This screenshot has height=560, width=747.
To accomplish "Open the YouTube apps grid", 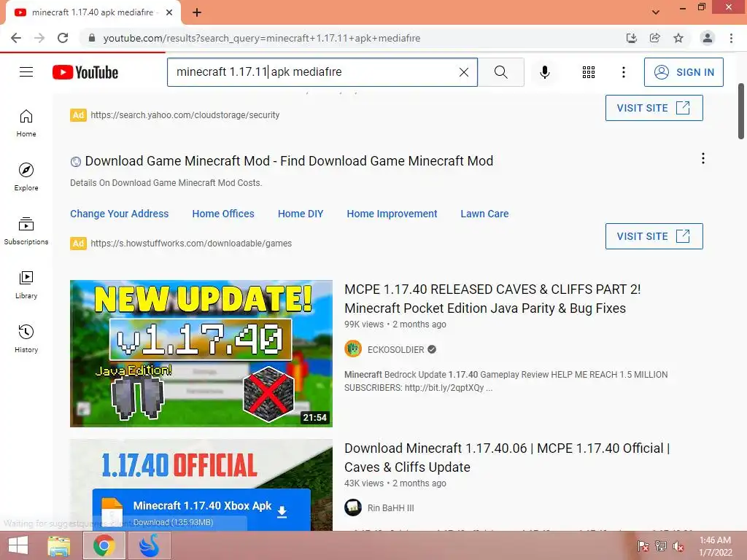I will click(589, 72).
